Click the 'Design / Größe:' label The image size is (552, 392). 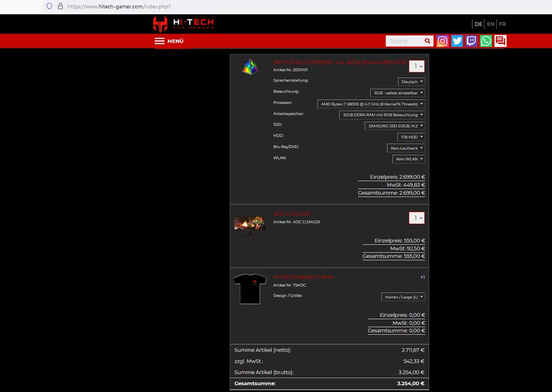pyautogui.click(x=287, y=295)
